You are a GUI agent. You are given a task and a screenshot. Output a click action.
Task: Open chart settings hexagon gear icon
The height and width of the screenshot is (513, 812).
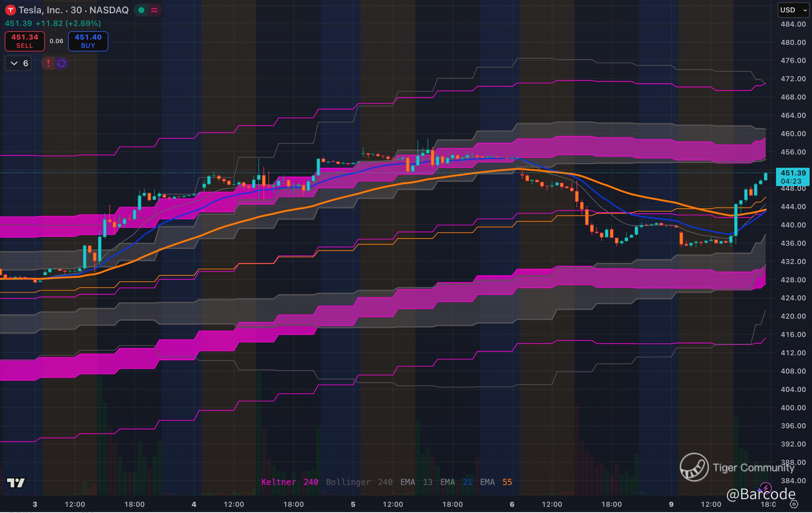click(x=794, y=504)
